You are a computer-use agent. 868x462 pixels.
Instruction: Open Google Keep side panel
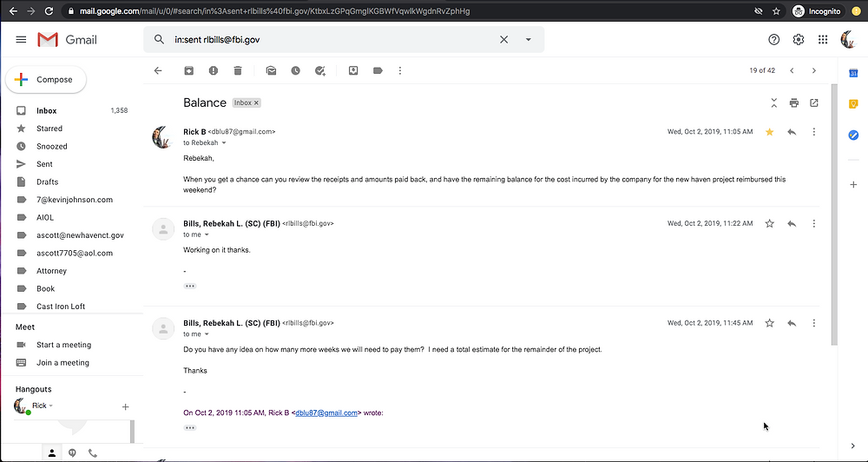click(853, 103)
